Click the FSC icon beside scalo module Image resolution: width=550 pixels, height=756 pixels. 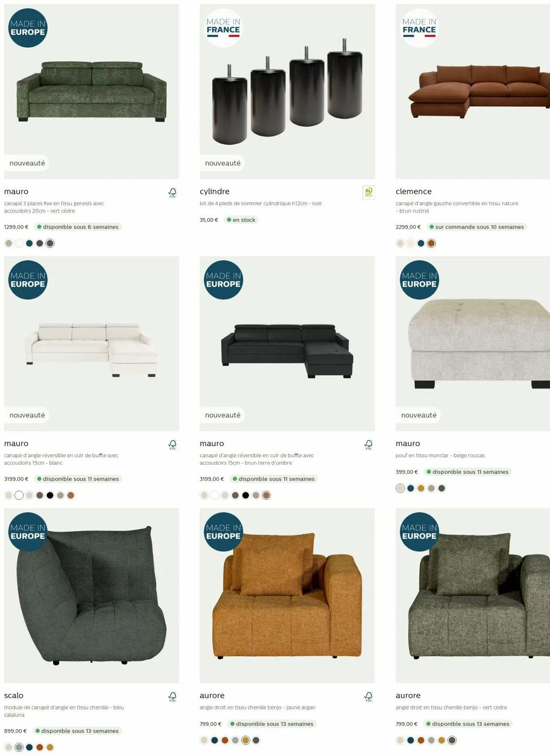pos(172,697)
